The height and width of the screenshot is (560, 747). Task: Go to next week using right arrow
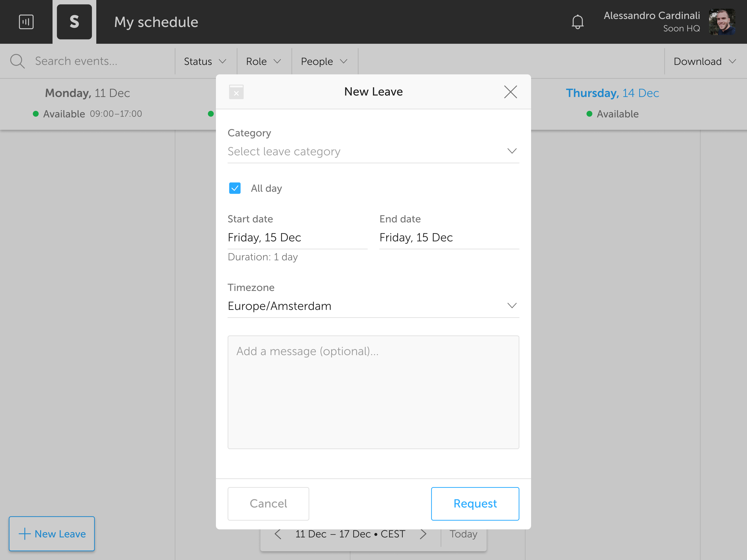pyautogui.click(x=423, y=534)
